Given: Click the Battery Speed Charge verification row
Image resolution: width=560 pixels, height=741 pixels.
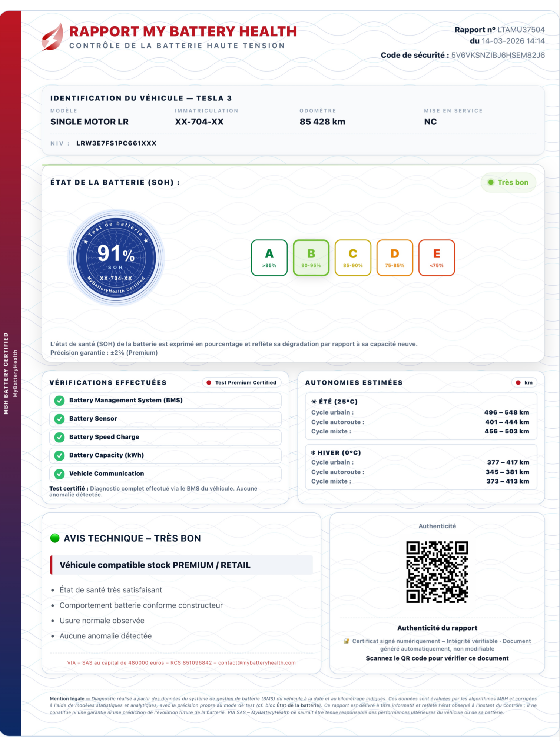Looking at the screenshot, I should click(x=165, y=437).
